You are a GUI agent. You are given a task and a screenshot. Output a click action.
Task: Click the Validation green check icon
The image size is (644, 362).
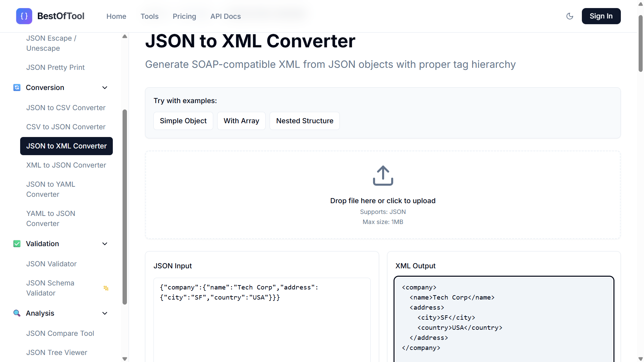17,244
